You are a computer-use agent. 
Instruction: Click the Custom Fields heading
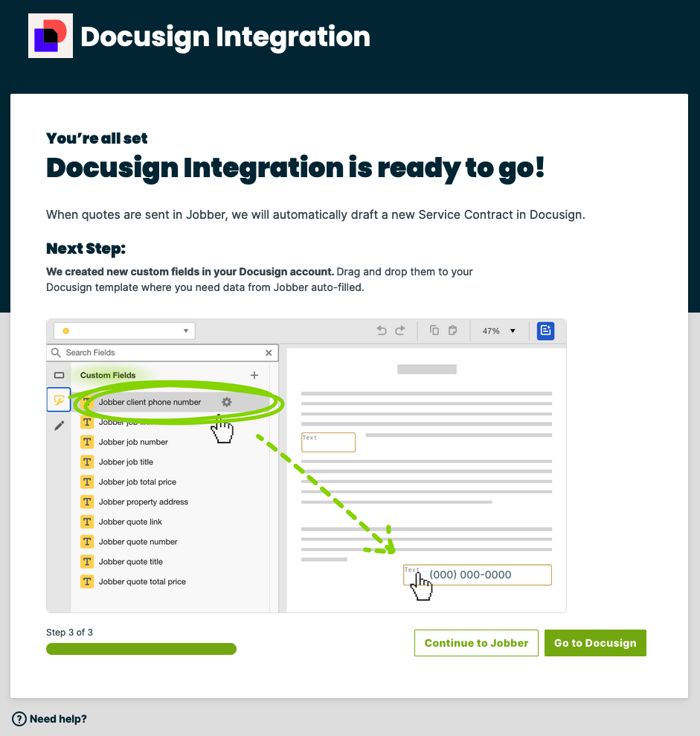107,375
